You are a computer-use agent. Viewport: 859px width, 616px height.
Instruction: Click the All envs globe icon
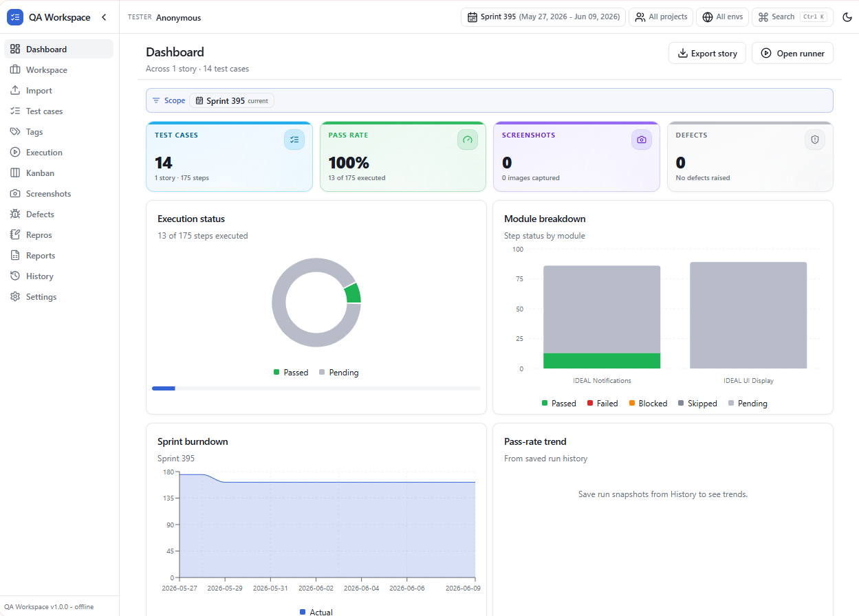click(708, 17)
